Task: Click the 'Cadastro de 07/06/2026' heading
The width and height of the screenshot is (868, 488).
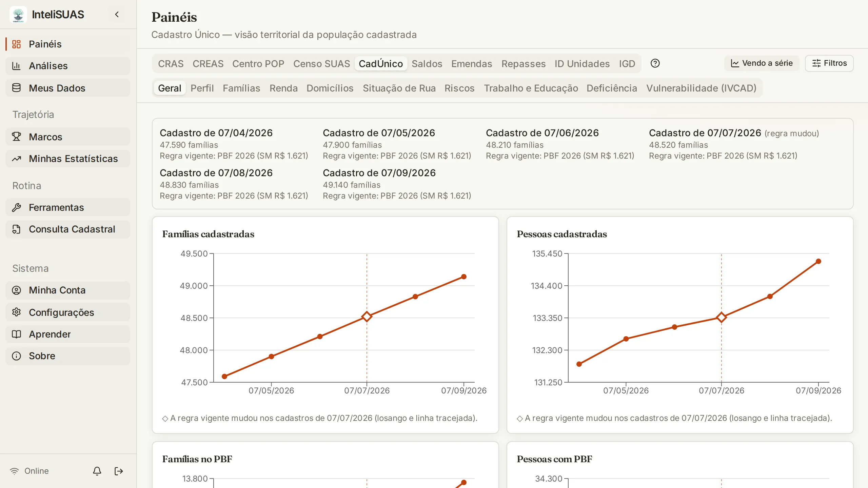Action: (x=542, y=133)
